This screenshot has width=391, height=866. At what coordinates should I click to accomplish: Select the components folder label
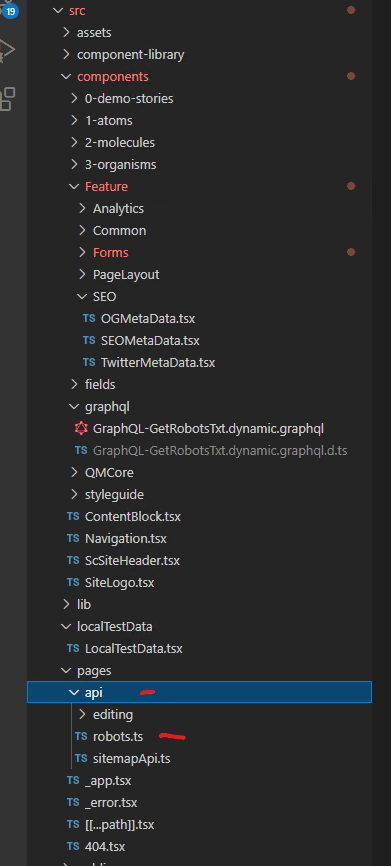(x=113, y=77)
